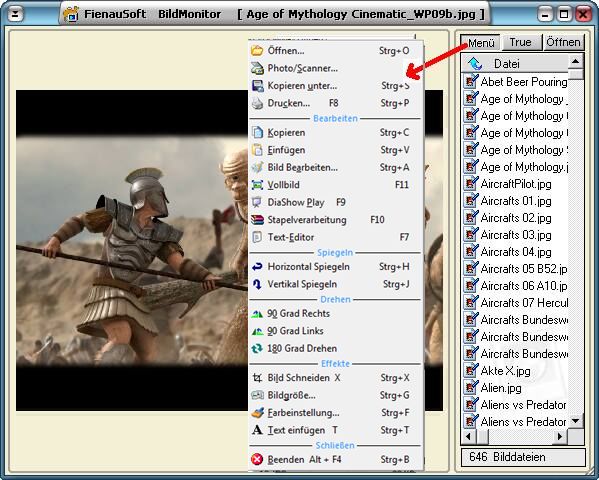Click the Kopieren unter disk icon
This screenshot has width=599, height=480.
tap(257, 86)
